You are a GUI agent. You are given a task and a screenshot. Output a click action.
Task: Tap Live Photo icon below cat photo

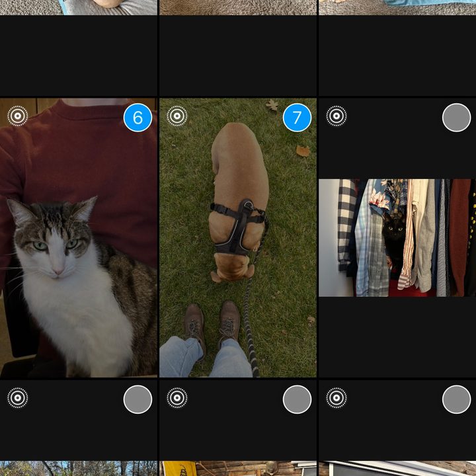click(x=18, y=397)
